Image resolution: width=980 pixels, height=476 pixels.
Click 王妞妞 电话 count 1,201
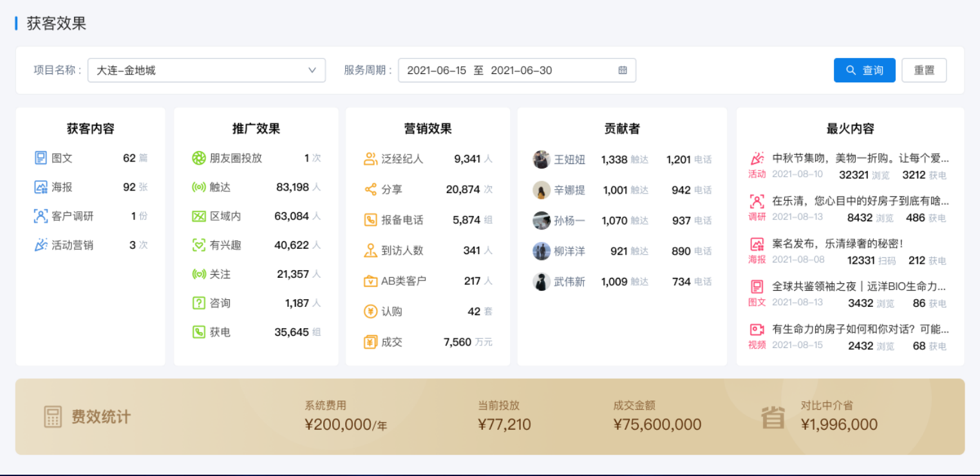point(679,160)
